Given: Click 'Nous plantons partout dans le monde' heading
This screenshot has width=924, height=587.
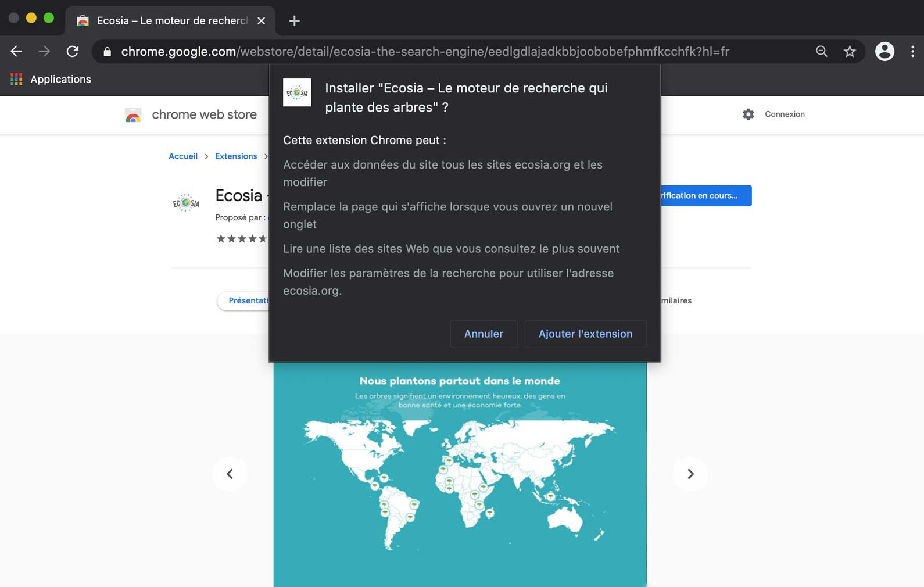Looking at the screenshot, I should coord(460,381).
